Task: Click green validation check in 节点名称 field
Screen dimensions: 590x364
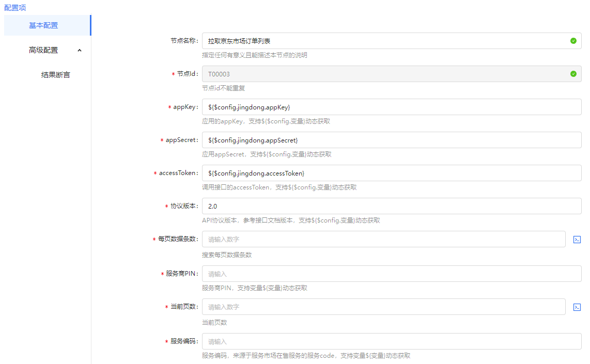Action: tap(573, 41)
